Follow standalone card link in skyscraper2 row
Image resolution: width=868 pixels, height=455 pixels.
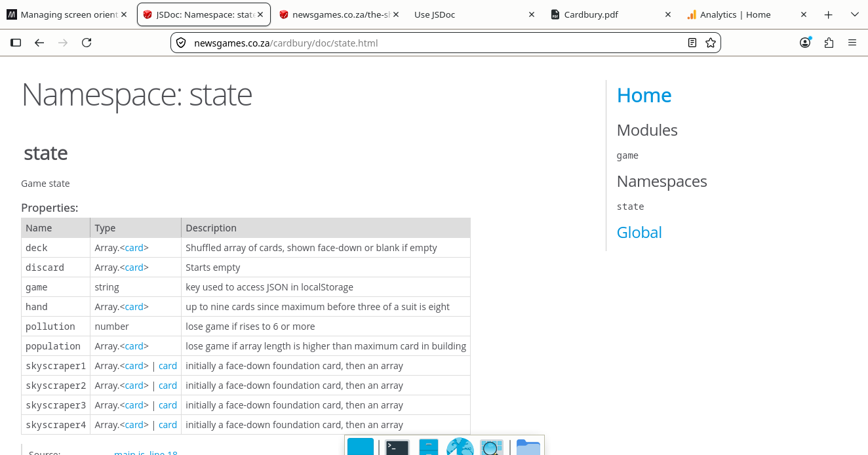click(168, 386)
